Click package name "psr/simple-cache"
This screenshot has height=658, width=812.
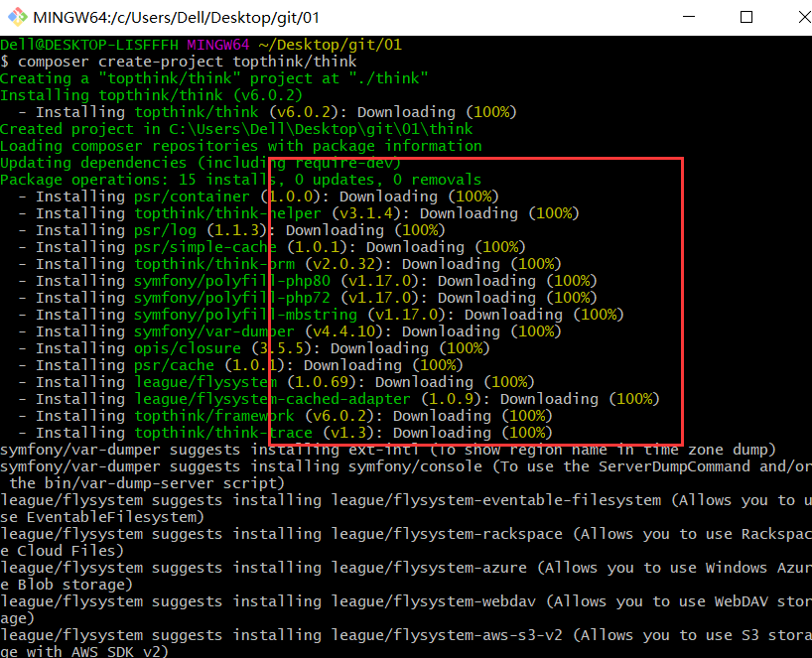click(205, 247)
